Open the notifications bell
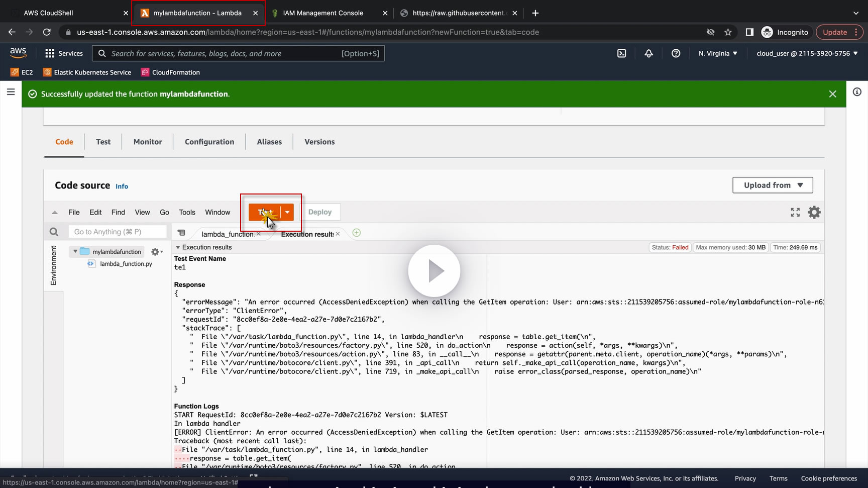The image size is (868, 488). pos(649,53)
